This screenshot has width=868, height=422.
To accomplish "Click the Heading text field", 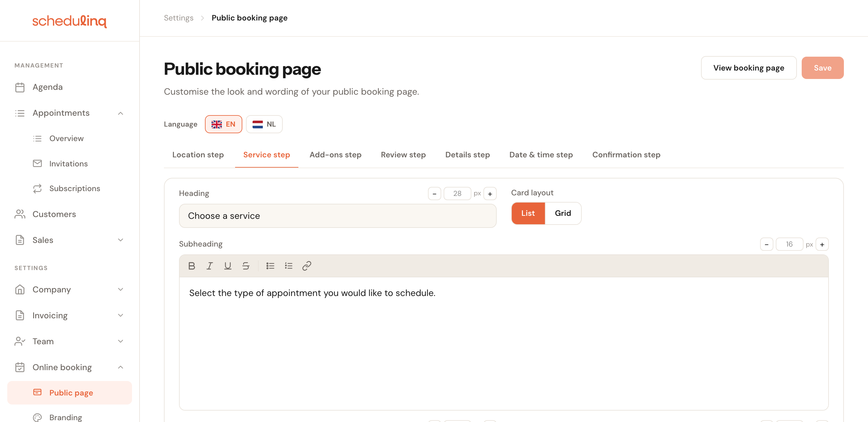I will tap(338, 216).
